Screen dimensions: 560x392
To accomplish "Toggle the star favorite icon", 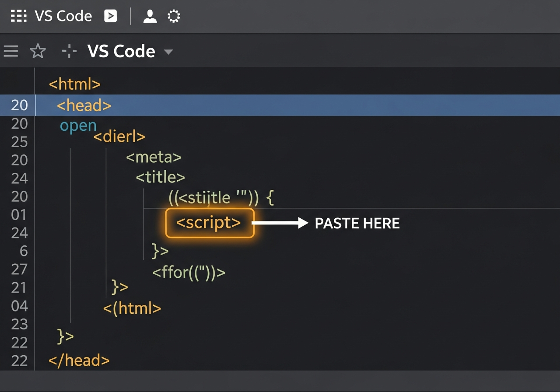I will (x=38, y=51).
